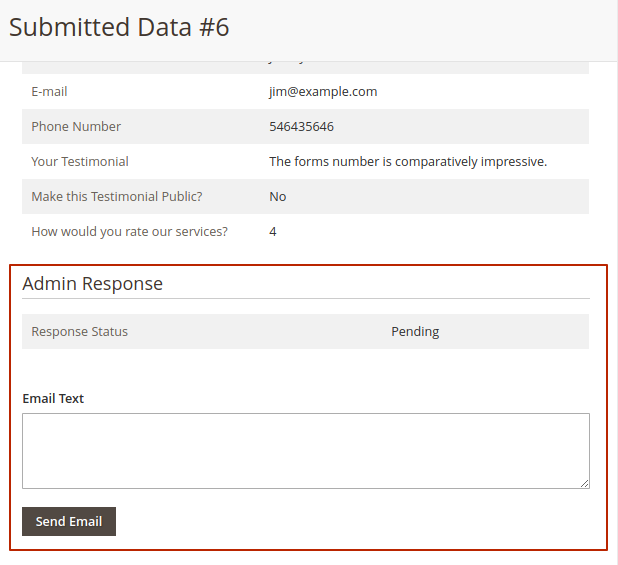The height and width of the screenshot is (565, 618).
Task: Click the jim@example.com email value
Action: pyautogui.click(x=323, y=91)
